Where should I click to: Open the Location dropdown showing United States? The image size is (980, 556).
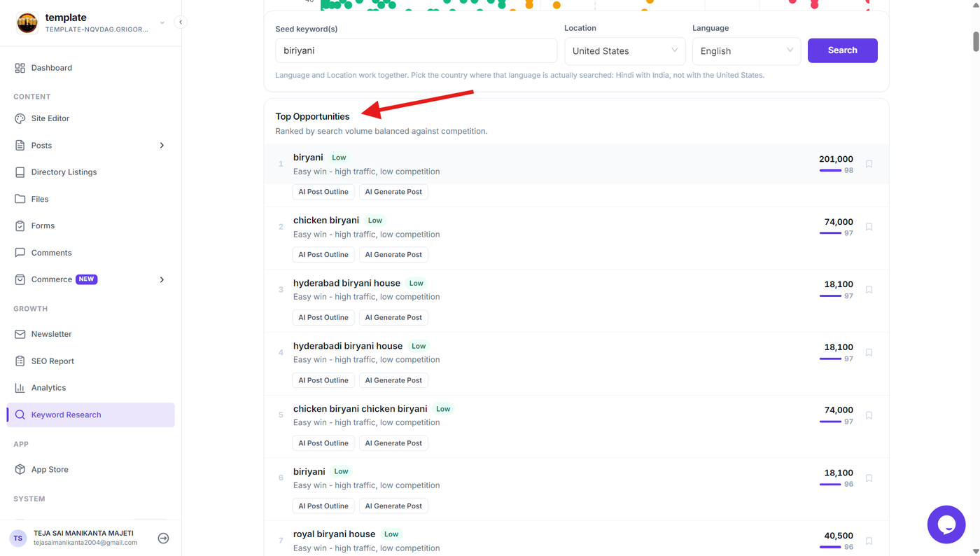624,50
